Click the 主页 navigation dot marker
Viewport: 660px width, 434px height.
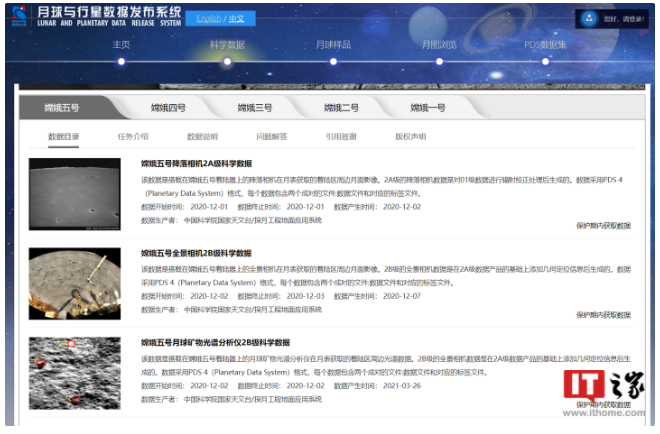point(122,61)
